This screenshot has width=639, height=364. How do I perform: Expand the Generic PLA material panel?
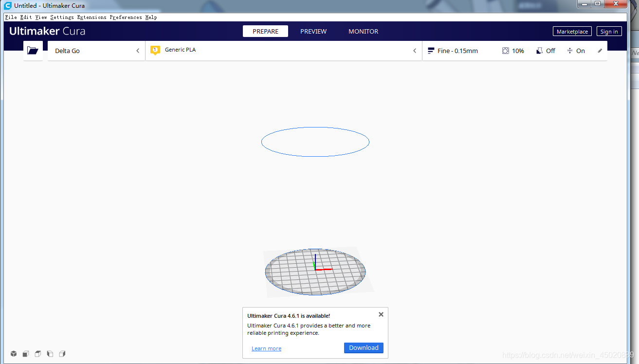(284, 51)
